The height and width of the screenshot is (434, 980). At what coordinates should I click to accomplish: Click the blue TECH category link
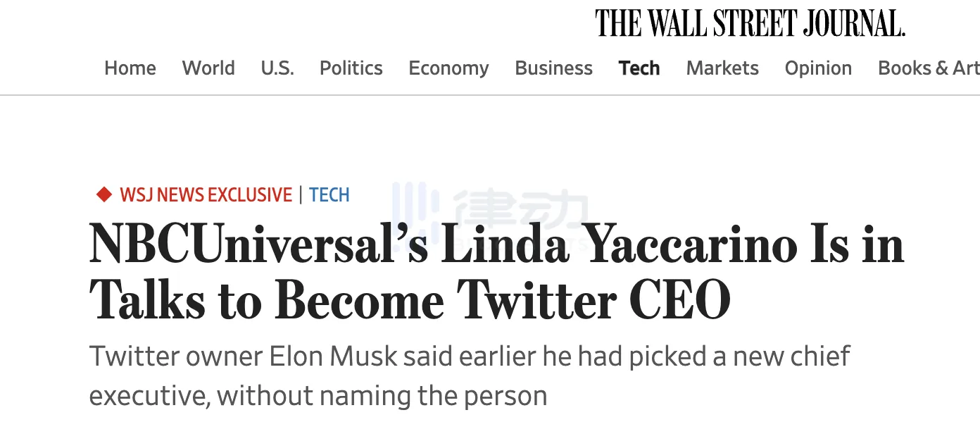click(329, 195)
